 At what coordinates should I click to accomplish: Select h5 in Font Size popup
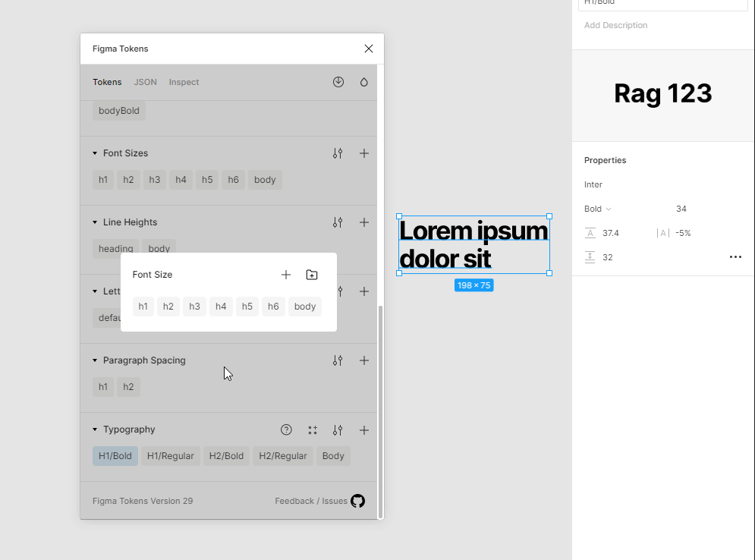pos(247,307)
